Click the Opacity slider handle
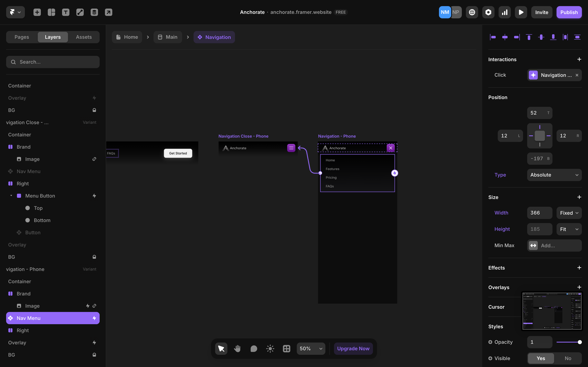 [580, 342]
